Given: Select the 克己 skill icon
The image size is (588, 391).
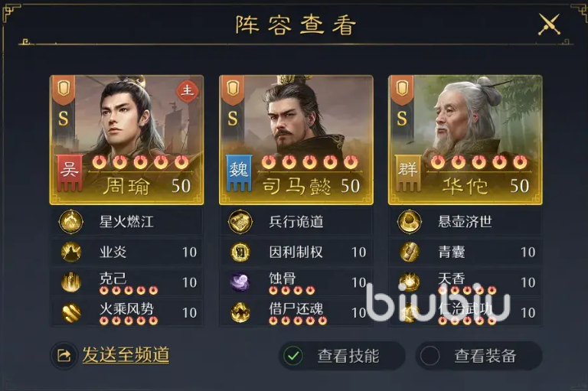Looking at the screenshot, I should [71, 282].
